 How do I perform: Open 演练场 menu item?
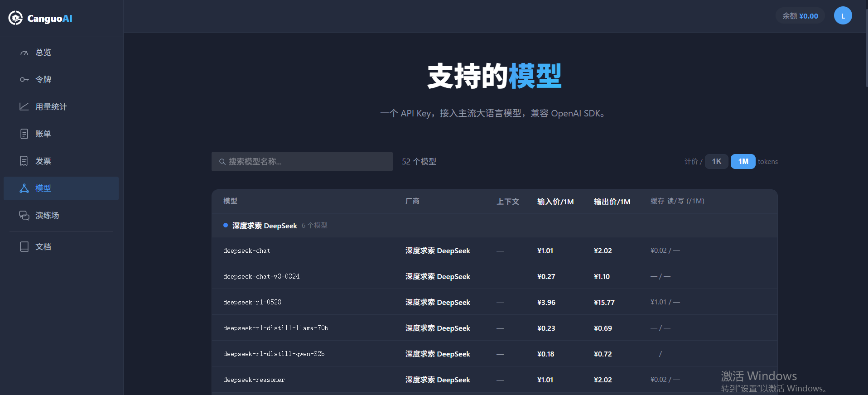[61, 216]
